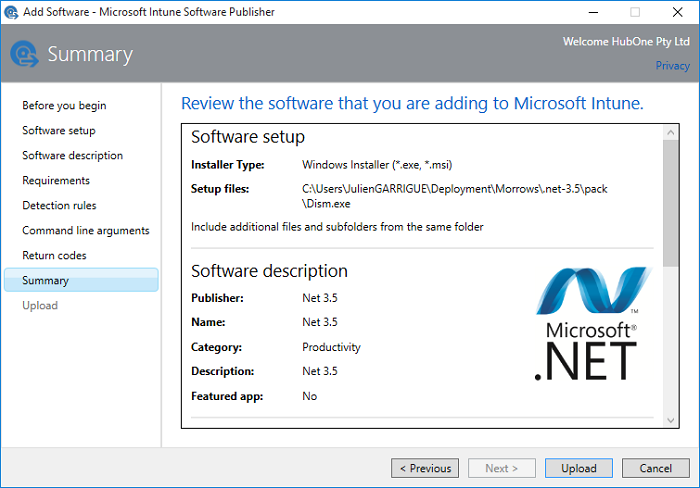Viewport: 700px width, 488px height.
Task: Click the Review the software heading text
Action: (412, 103)
